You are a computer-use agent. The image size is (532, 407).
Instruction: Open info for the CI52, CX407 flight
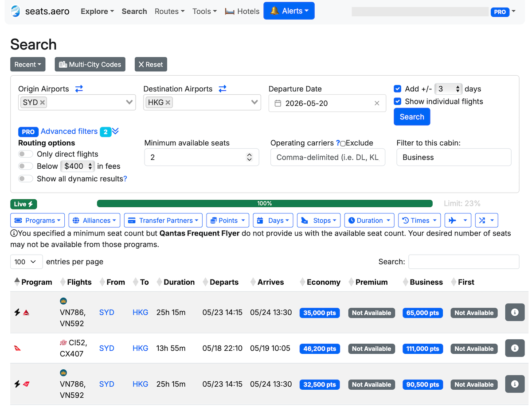(515, 349)
